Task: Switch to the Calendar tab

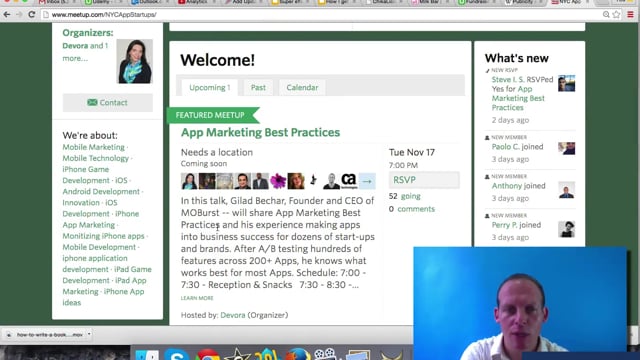Action: [x=302, y=87]
